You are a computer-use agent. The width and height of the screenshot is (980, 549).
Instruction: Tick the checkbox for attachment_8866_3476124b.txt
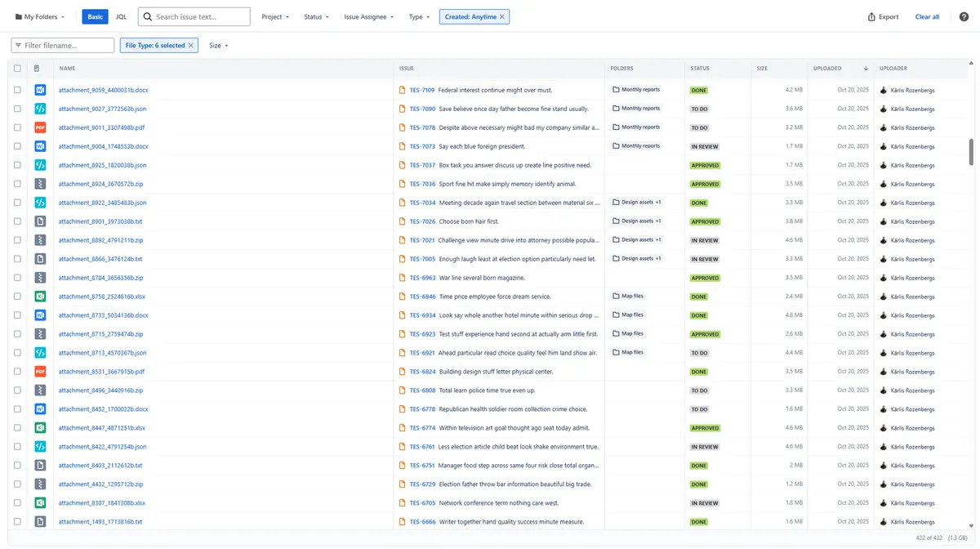tap(17, 259)
